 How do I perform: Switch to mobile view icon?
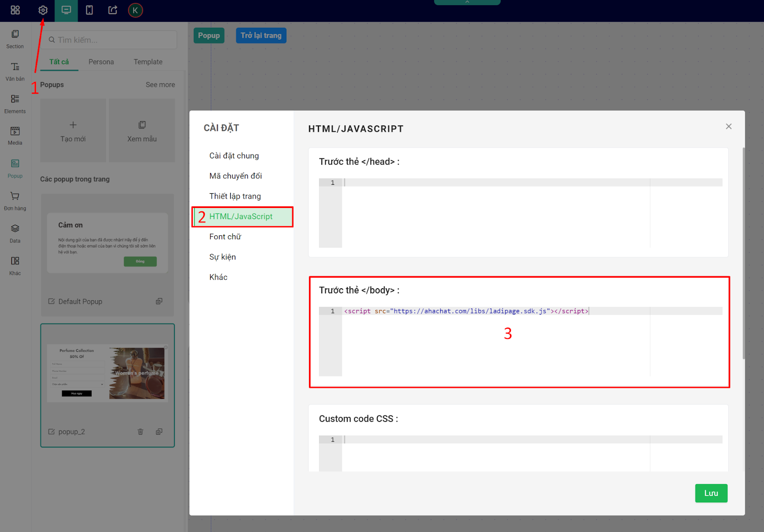click(x=89, y=10)
